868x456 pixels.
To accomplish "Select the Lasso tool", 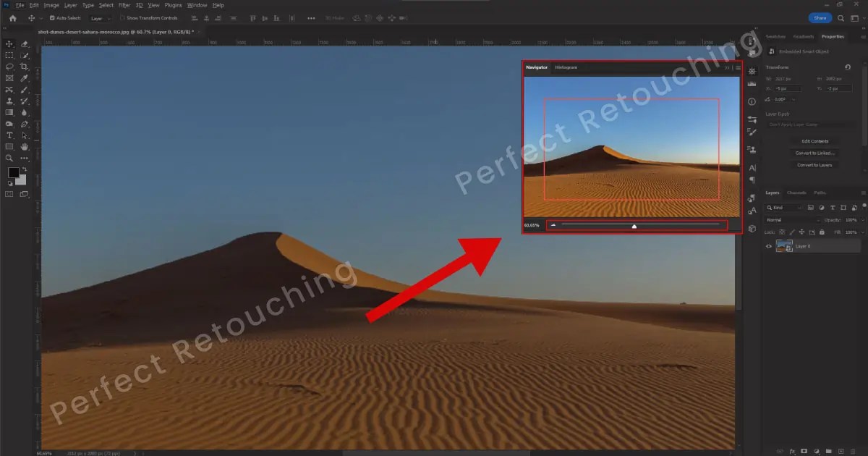I will pyautogui.click(x=9, y=67).
